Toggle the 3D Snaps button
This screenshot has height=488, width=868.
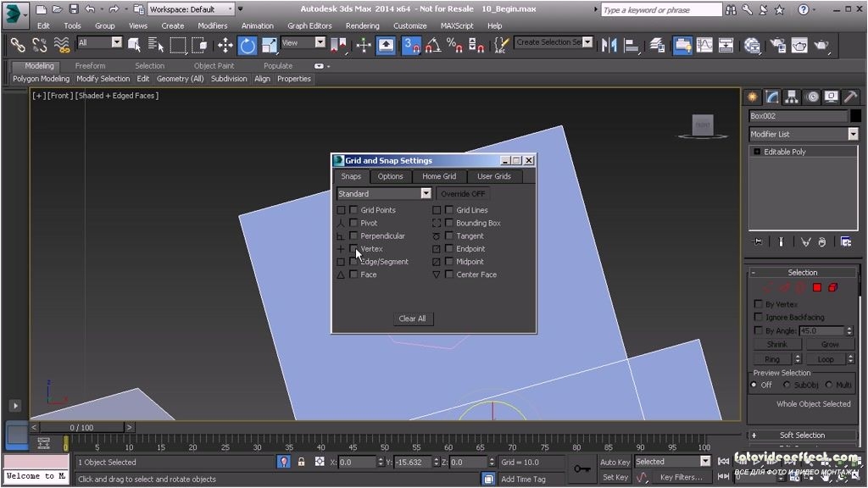click(x=411, y=45)
